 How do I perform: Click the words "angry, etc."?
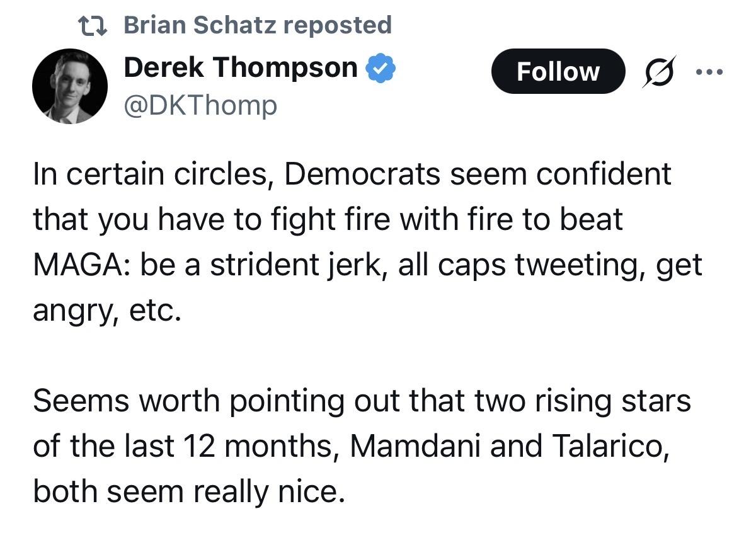point(106,310)
